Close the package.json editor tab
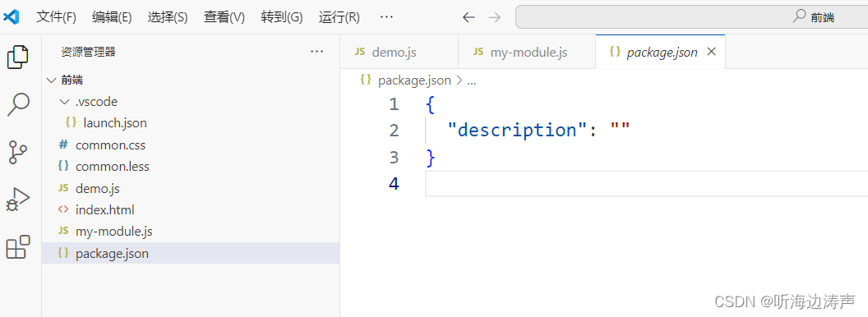Screen dimensions: 868x317 click(713, 52)
